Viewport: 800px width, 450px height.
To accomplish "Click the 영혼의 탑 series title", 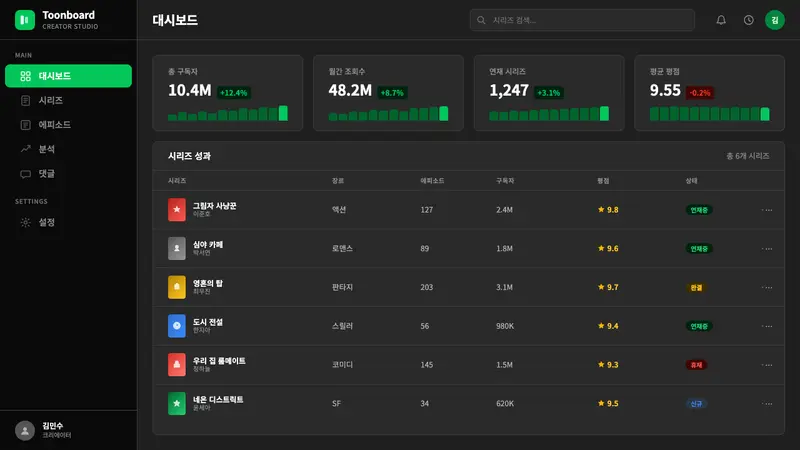I will (x=208, y=283).
